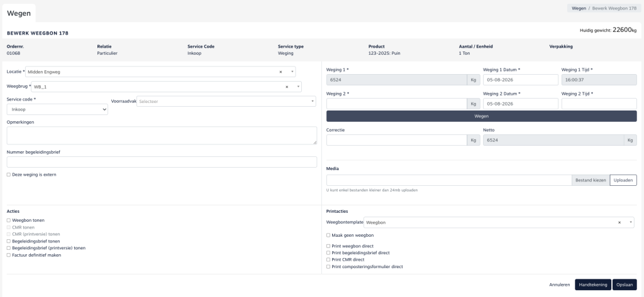The height and width of the screenshot is (297, 644).
Task: Click the Netto field showing 6524
Action: pyautogui.click(x=553, y=140)
